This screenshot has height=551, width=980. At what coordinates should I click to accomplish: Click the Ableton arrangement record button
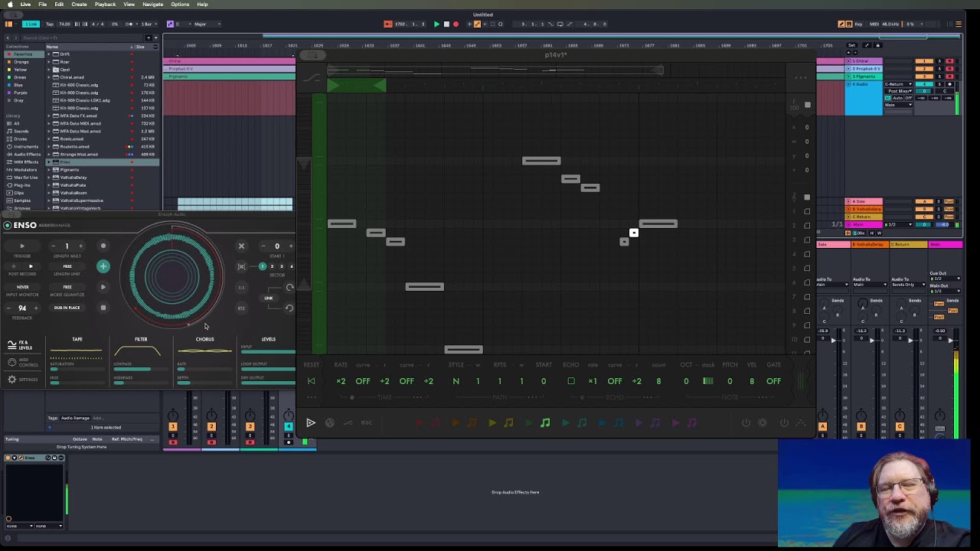(456, 24)
